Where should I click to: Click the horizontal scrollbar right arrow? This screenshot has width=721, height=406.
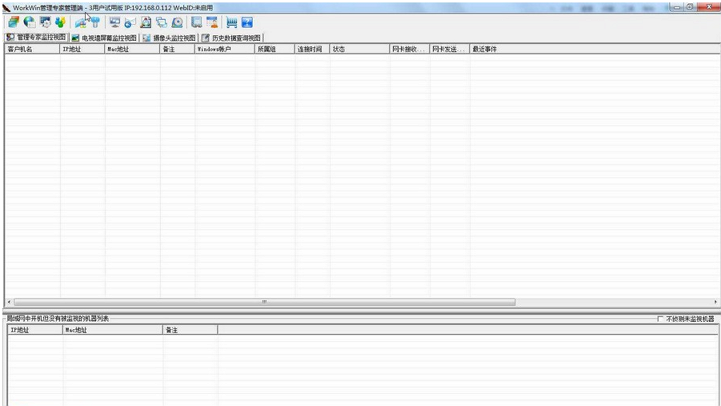pyautogui.click(x=715, y=302)
